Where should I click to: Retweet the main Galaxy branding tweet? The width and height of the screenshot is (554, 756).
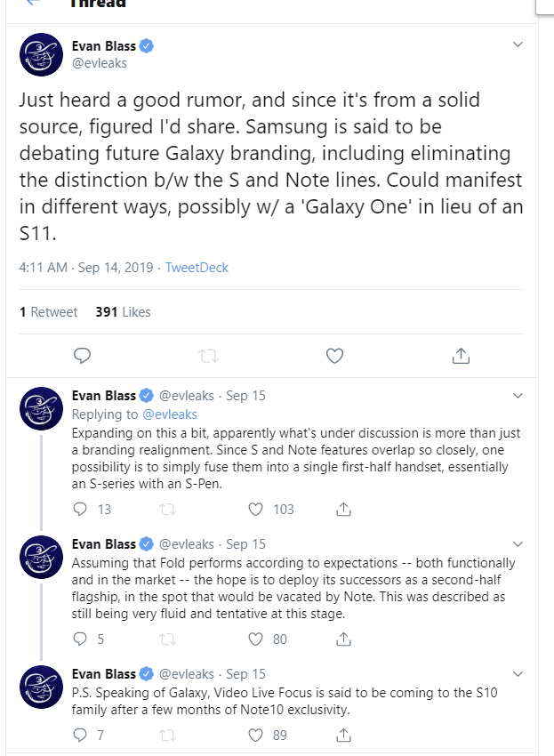tap(208, 356)
